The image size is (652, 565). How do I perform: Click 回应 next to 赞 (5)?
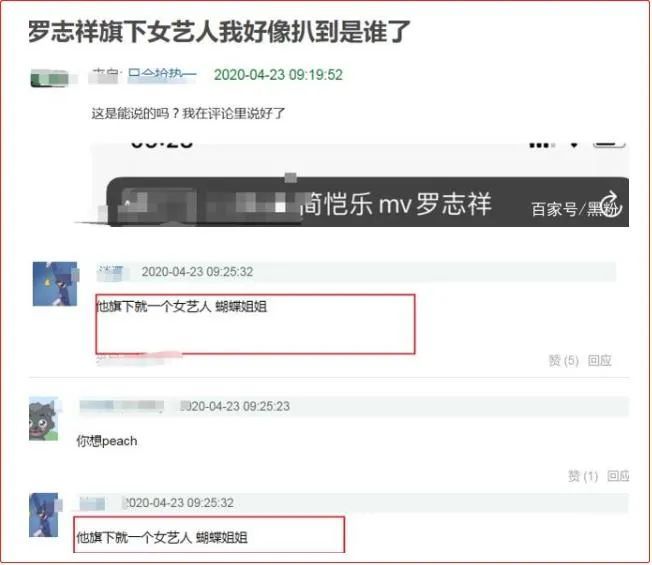[x=599, y=360]
